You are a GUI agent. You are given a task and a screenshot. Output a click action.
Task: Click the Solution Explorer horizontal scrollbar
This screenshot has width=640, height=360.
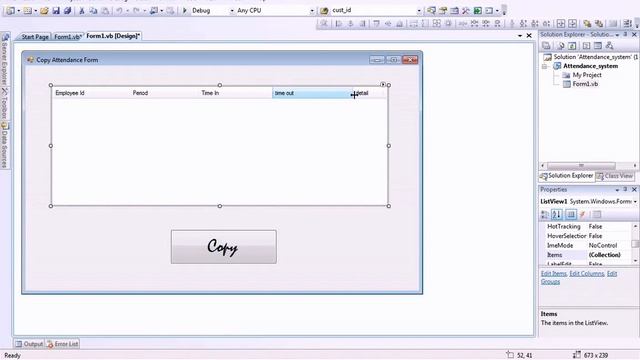coord(581,165)
